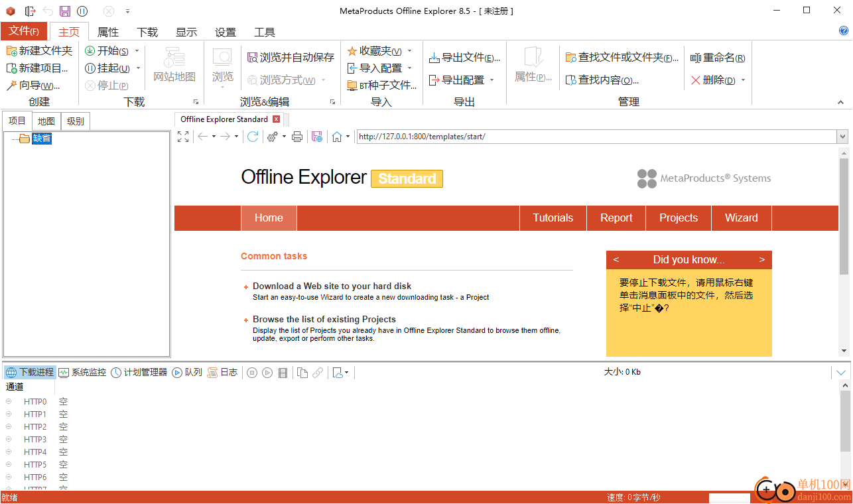The image size is (853, 504).
Task: Show previous Did you know tip
Action: click(616, 260)
